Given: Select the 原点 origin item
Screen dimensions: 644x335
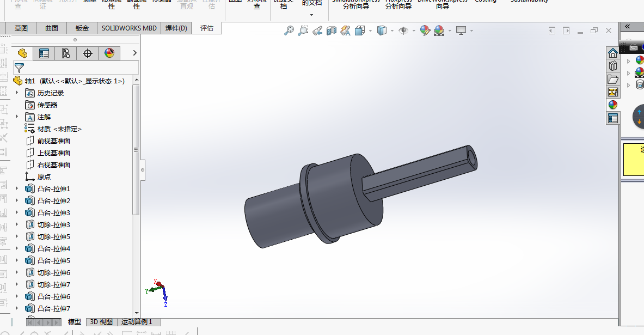Looking at the screenshot, I should 44,176.
